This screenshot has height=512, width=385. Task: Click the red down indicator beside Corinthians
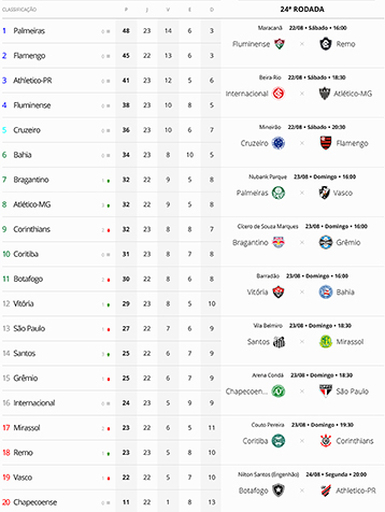tap(108, 230)
